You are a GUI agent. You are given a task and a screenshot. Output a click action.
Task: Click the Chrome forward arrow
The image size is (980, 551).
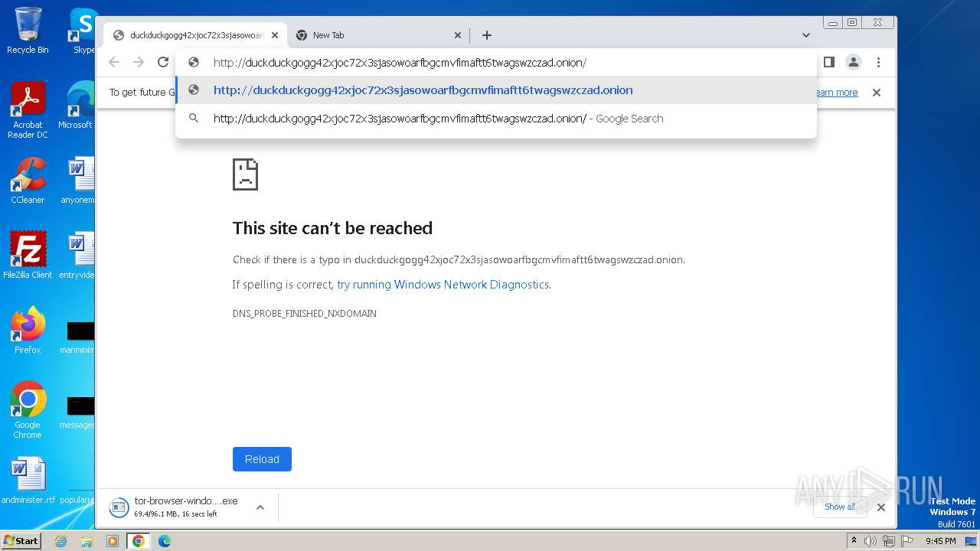click(139, 63)
